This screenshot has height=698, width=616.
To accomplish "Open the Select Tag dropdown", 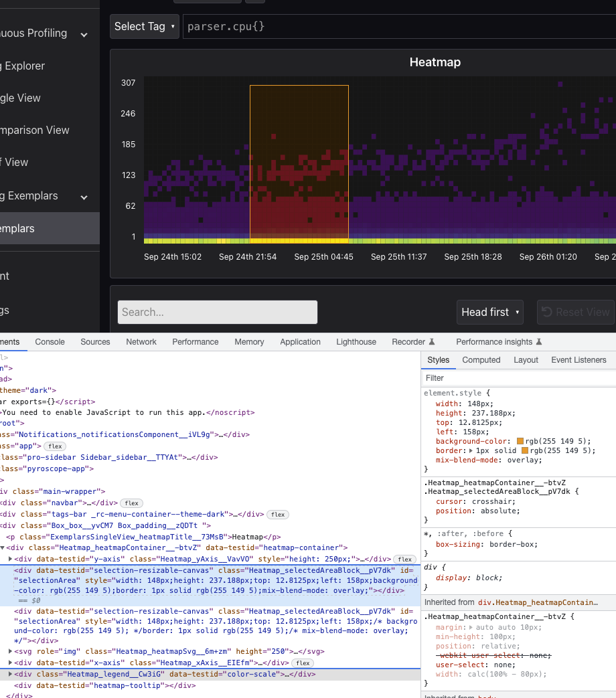I will click(x=144, y=26).
